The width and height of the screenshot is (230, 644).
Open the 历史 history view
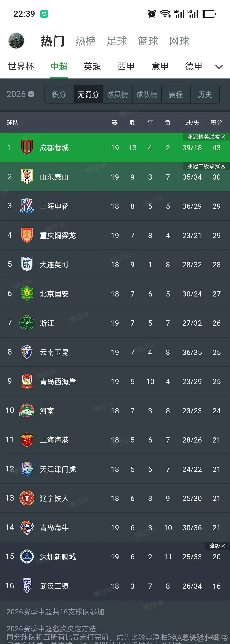pyautogui.click(x=205, y=94)
